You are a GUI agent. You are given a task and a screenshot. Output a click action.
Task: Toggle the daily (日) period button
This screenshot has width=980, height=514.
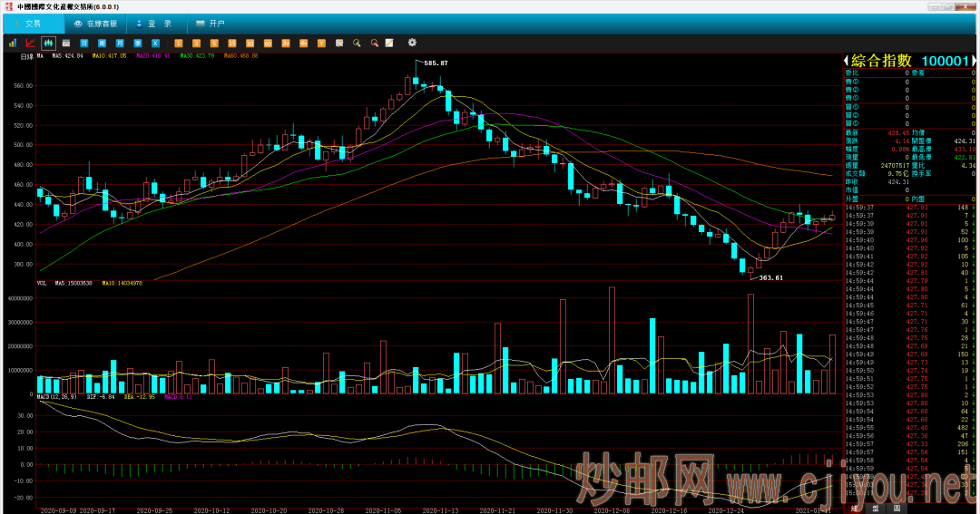(x=84, y=43)
